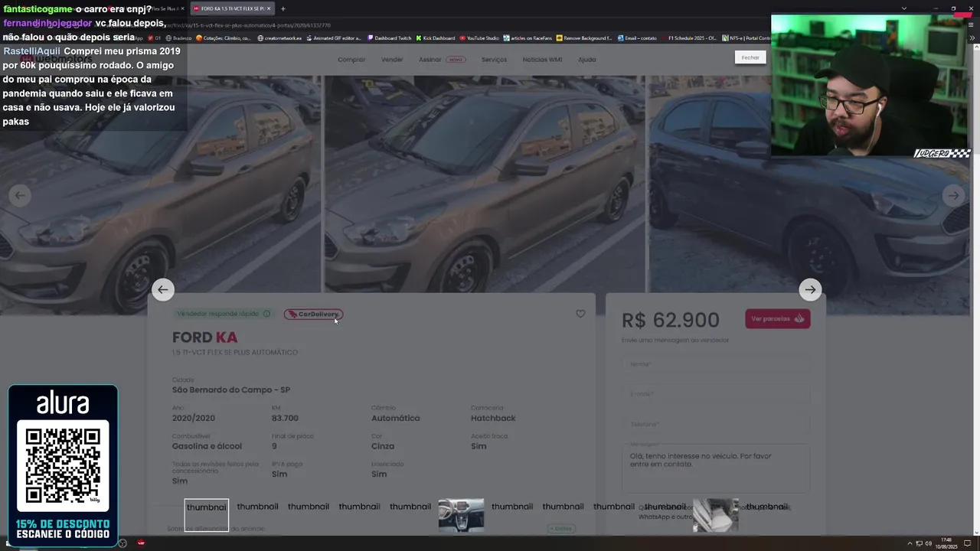Click the Automática transmission value
Screen dimensions: 980x551
click(396, 418)
